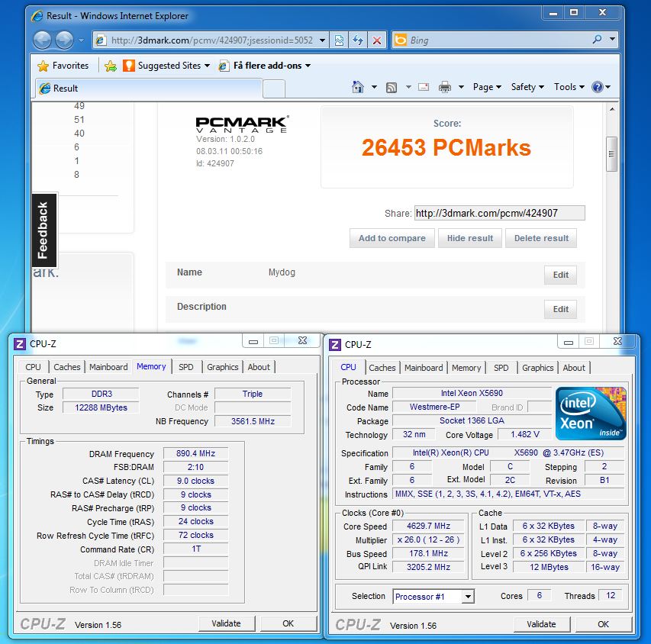The height and width of the screenshot is (644, 651).
Task: Switch to Mainboard tab in left CPU-Z window
Action: (x=108, y=367)
